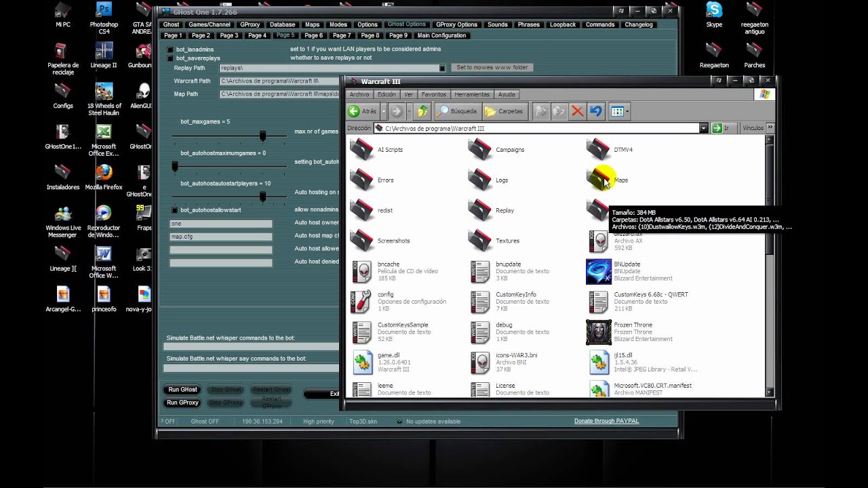Expand the Vínculos links chevron
This screenshot has width=868, height=488.
[x=770, y=127]
